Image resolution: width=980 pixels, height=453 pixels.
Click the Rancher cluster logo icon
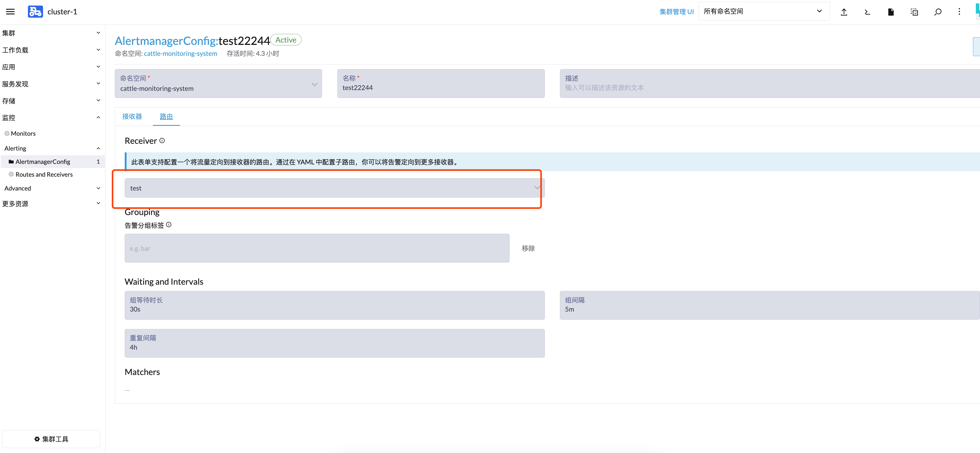point(35,12)
